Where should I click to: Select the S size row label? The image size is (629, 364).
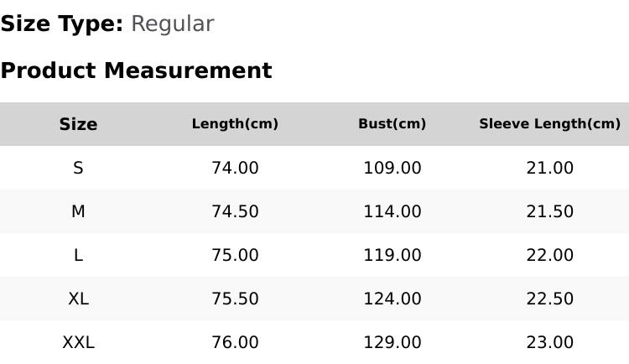tap(78, 168)
